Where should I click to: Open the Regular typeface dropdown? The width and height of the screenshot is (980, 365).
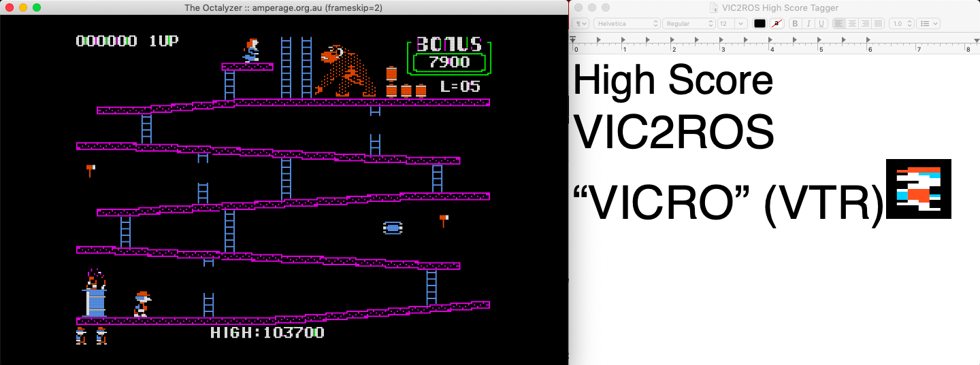[x=689, y=23]
